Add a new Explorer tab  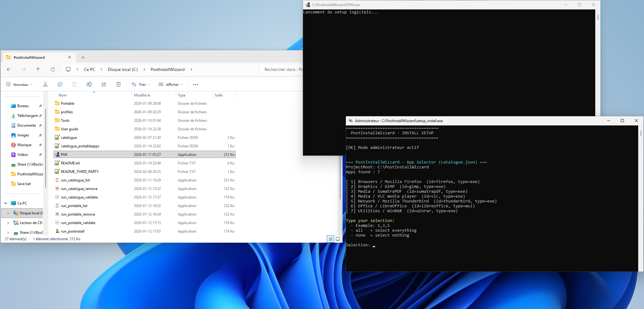pos(83,57)
